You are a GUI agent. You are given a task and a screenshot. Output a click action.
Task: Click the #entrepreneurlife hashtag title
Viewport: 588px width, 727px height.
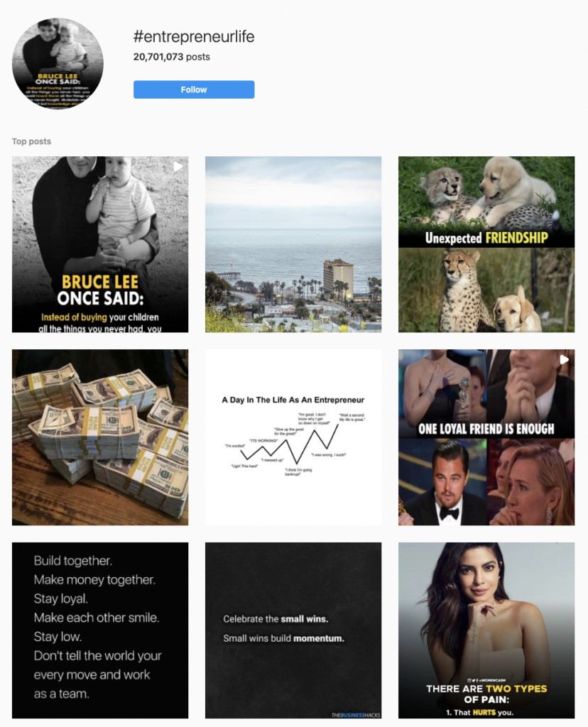(x=194, y=37)
